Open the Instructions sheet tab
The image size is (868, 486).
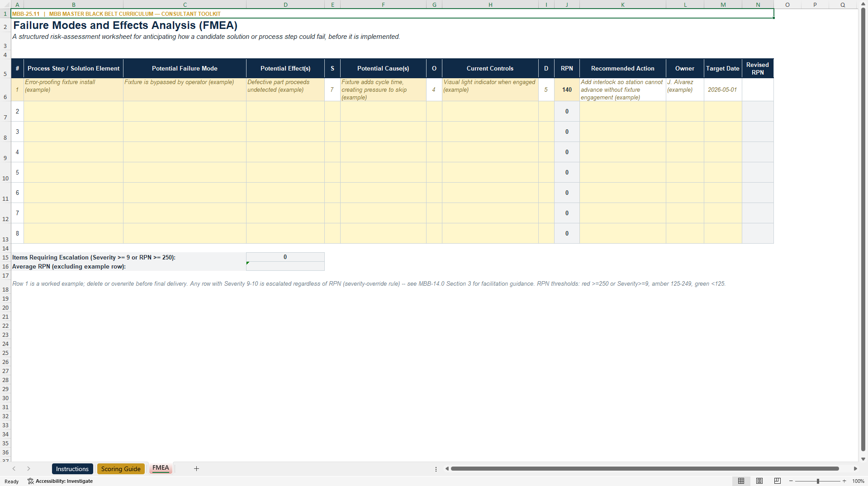pyautogui.click(x=72, y=469)
